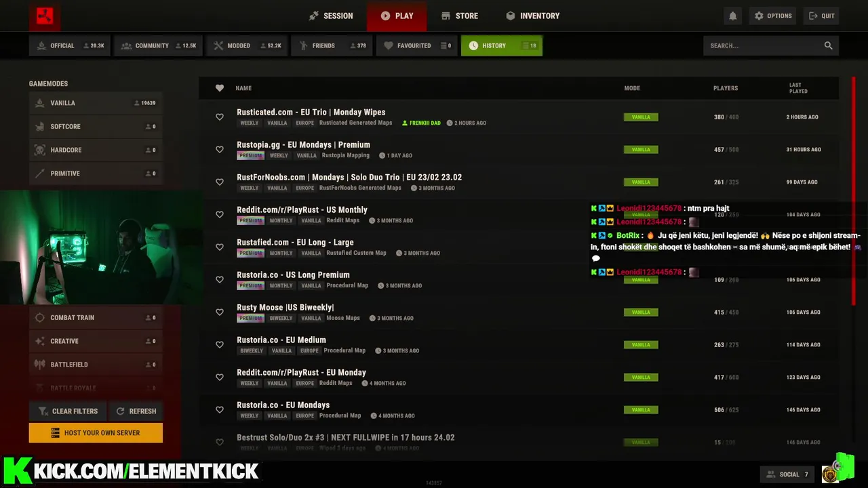Focus the server search field

771,45
